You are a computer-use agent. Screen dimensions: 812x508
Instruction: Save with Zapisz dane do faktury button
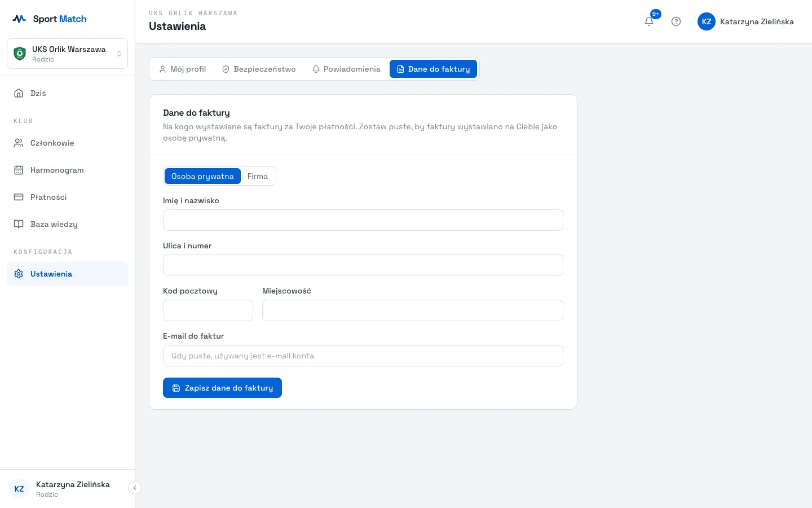click(222, 388)
